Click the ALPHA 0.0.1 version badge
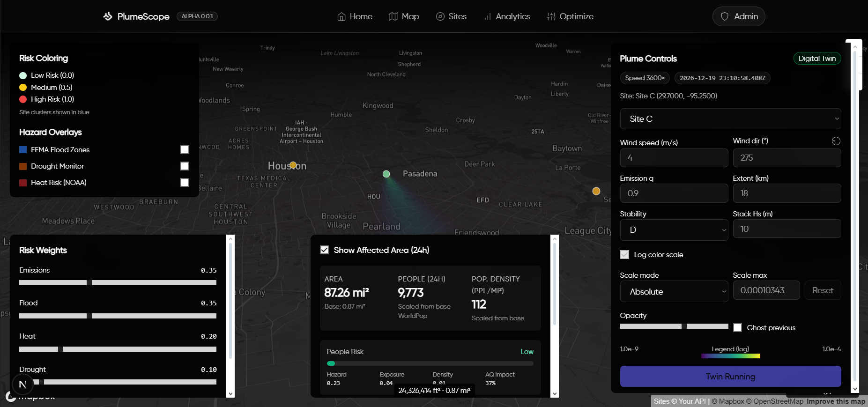This screenshot has height=407, width=868. coord(197,16)
